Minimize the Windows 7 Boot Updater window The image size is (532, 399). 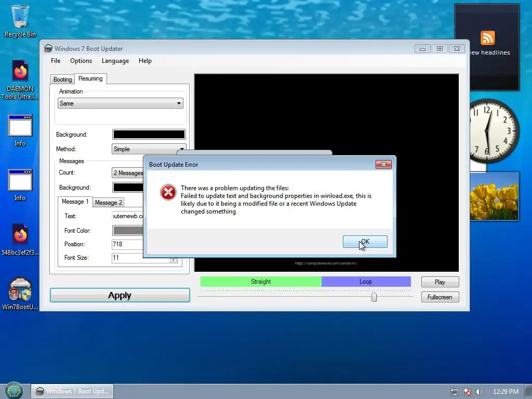(x=422, y=49)
